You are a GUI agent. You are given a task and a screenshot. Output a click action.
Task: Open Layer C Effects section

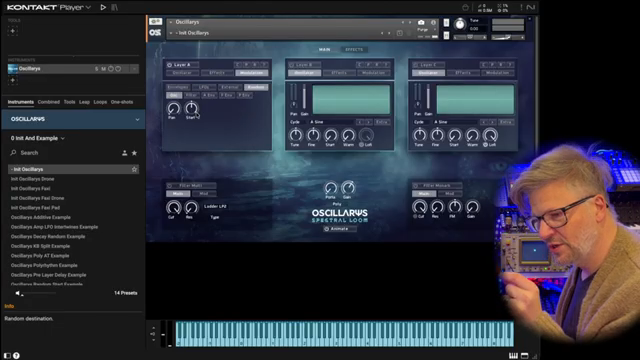[x=463, y=73]
